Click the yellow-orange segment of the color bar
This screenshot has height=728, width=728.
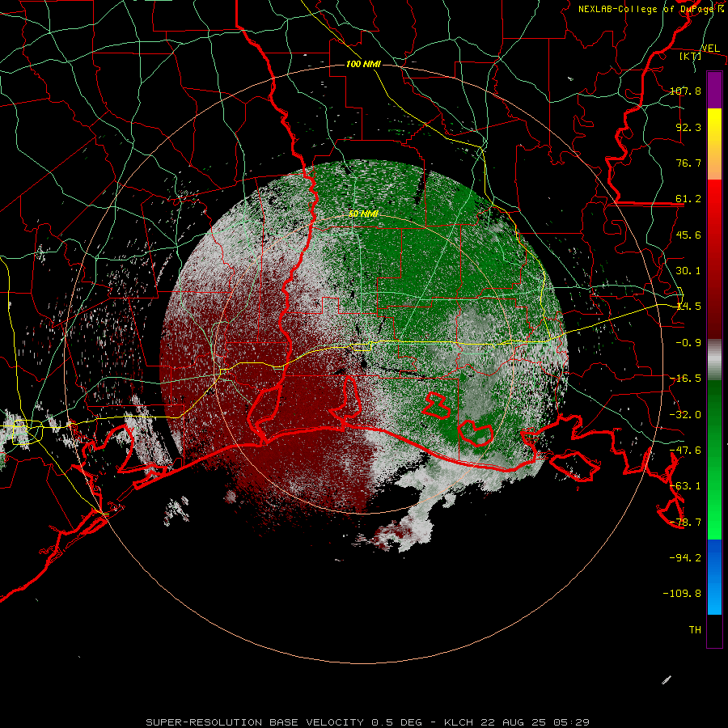714,144
